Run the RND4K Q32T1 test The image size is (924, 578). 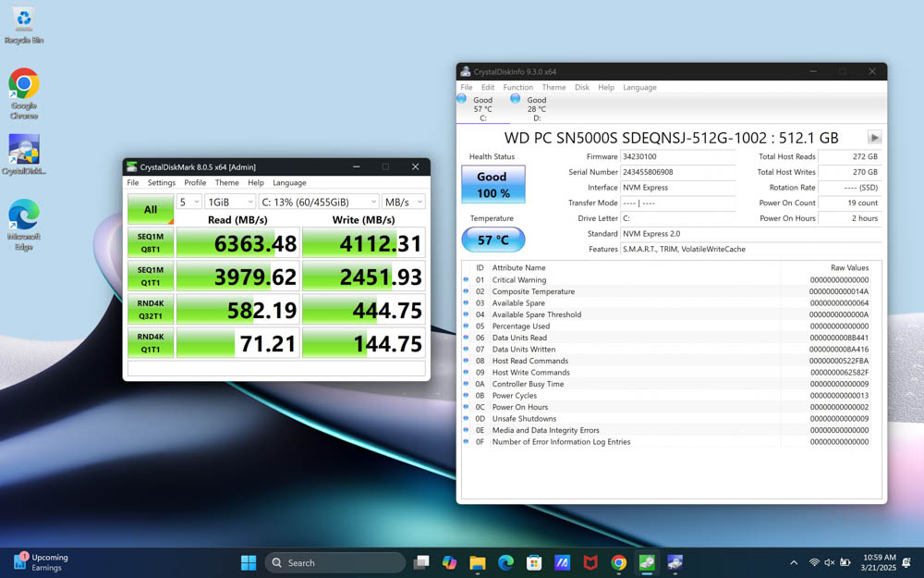point(151,310)
